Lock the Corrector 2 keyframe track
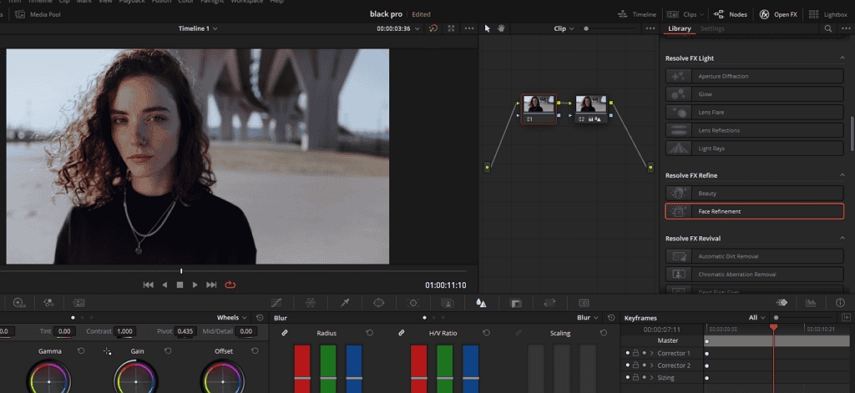Screen dimensions: 855x393 tap(636, 365)
